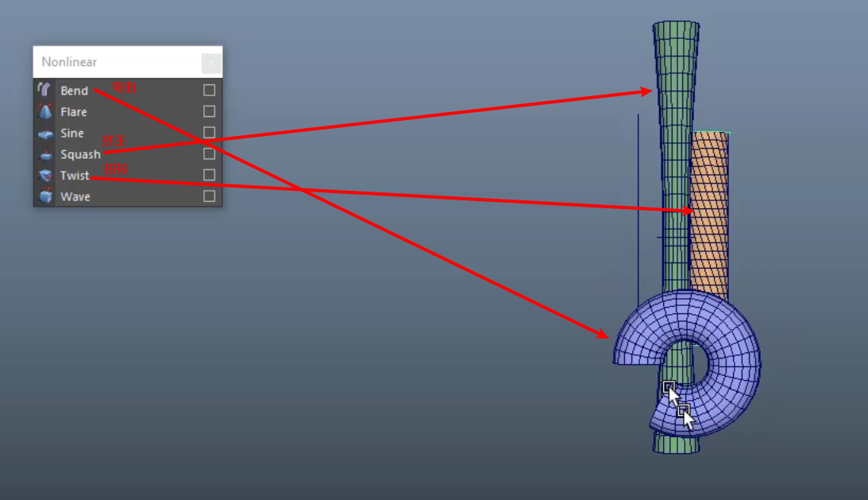Click the Squash deformer icon
This screenshot has width=868, height=500.
coord(44,154)
